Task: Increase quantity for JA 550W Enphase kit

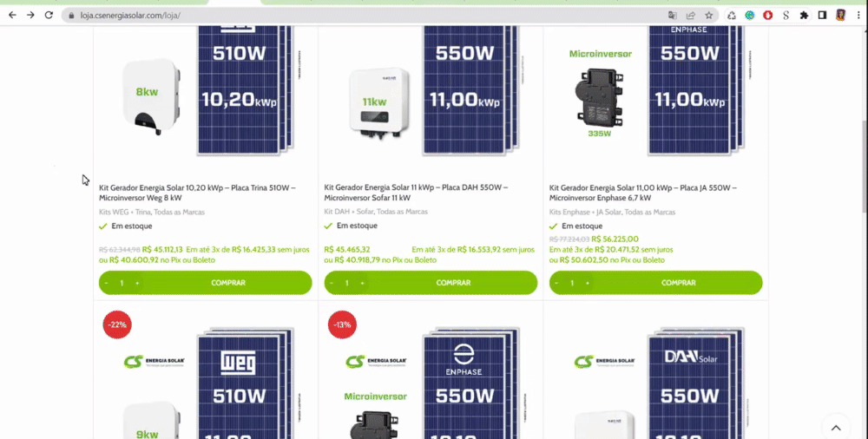Action: tap(588, 283)
